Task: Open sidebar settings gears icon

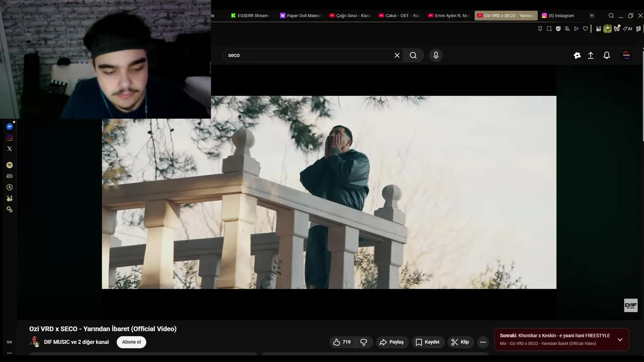Action: tap(10, 209)
